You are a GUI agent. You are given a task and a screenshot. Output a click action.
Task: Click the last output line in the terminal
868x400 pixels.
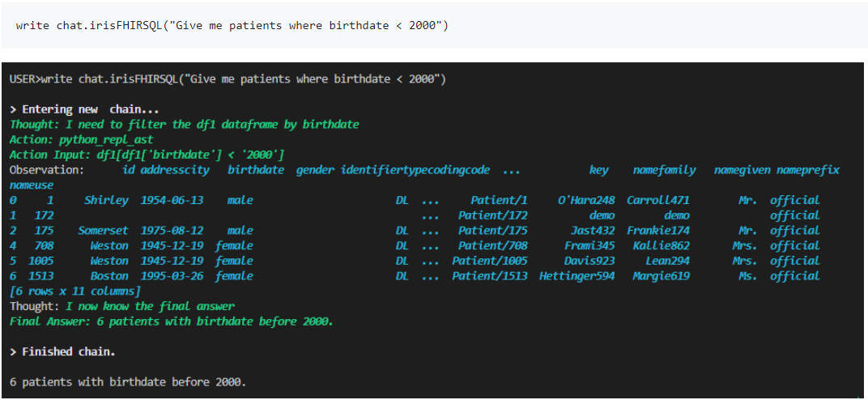point(127,382)
